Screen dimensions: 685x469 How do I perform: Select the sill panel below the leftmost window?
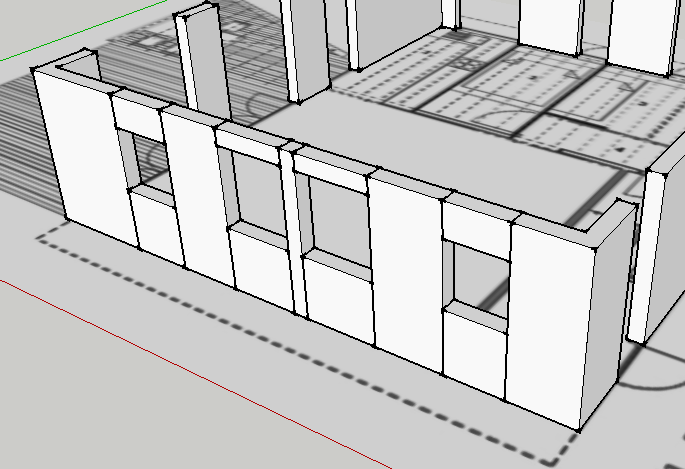158,228
